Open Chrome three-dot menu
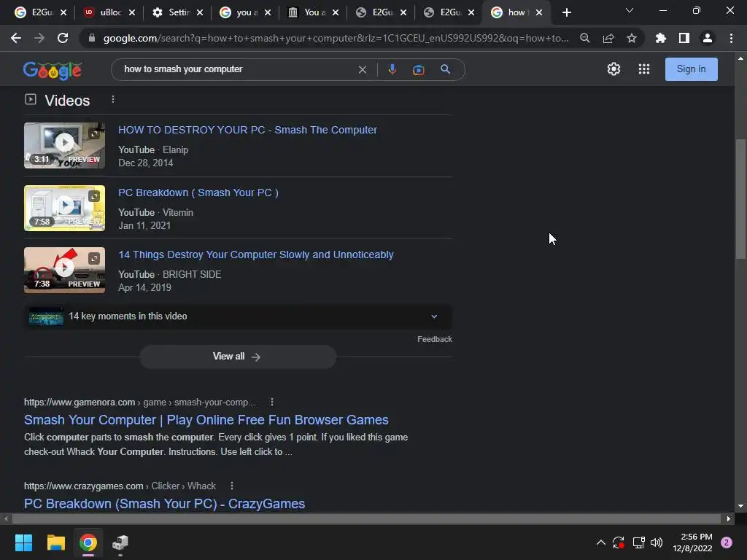Viewport: 747px width, 560px height. (x=731, y=38)
